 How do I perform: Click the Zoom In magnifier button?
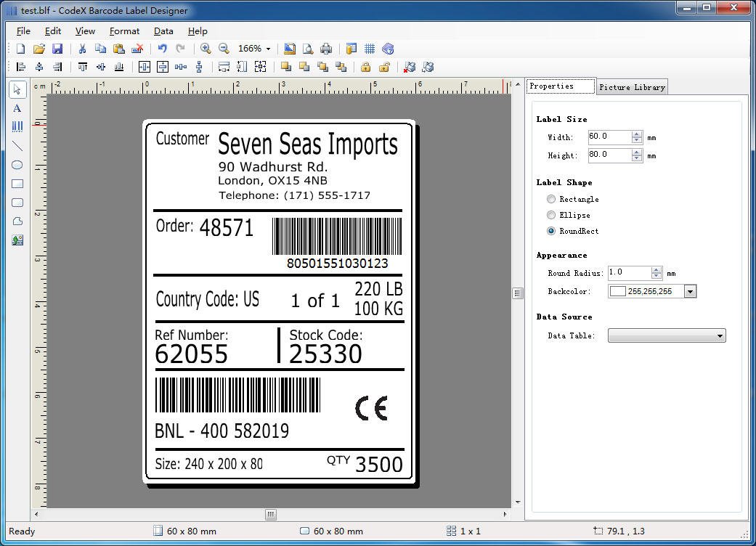(206, 49)
